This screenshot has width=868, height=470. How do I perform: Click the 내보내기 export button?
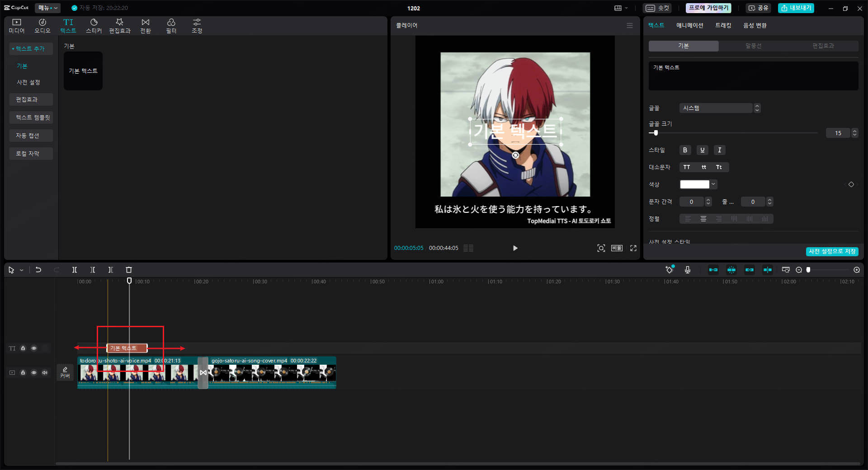[x=796, y=8]
